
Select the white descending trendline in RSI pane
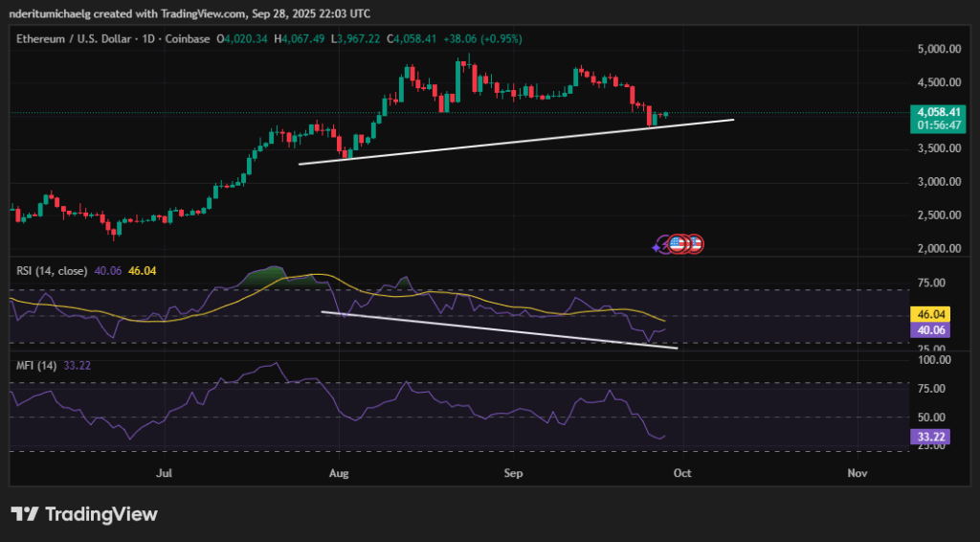(x=500, y=330)
